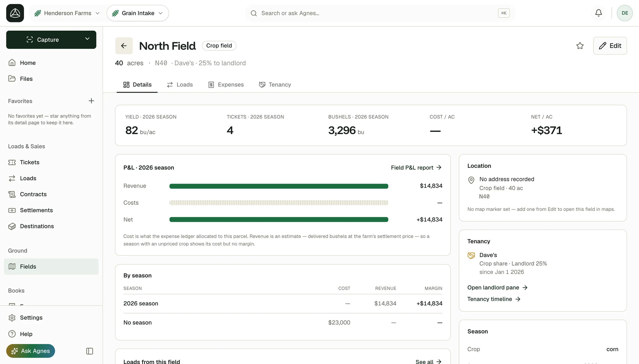Focus the Search or ask Agnes field
This screenshot has width=639, height=364.
pos(380,13)
